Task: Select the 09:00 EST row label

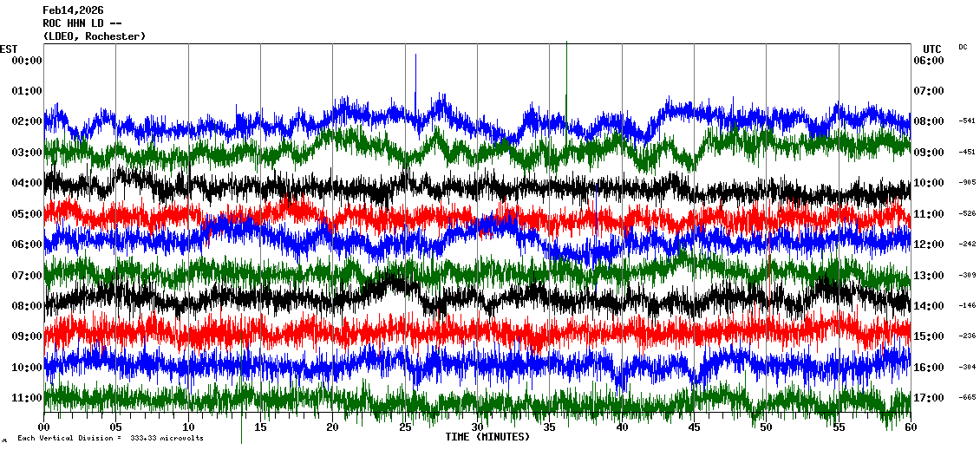Action: [27, 336]
